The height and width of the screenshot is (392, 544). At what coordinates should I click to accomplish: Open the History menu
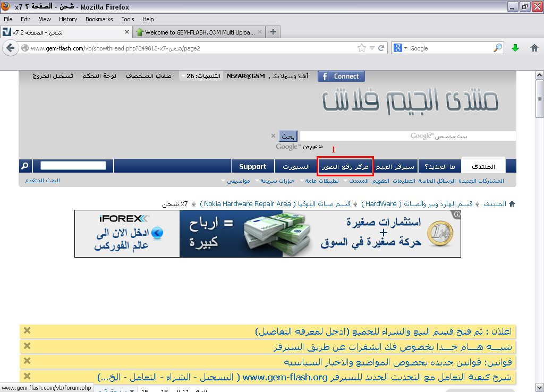[67, 19]
